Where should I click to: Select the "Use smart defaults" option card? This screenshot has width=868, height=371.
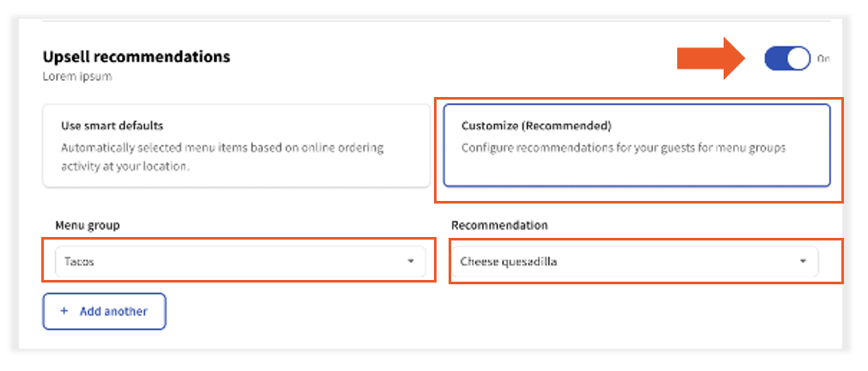tap(236, 146)
